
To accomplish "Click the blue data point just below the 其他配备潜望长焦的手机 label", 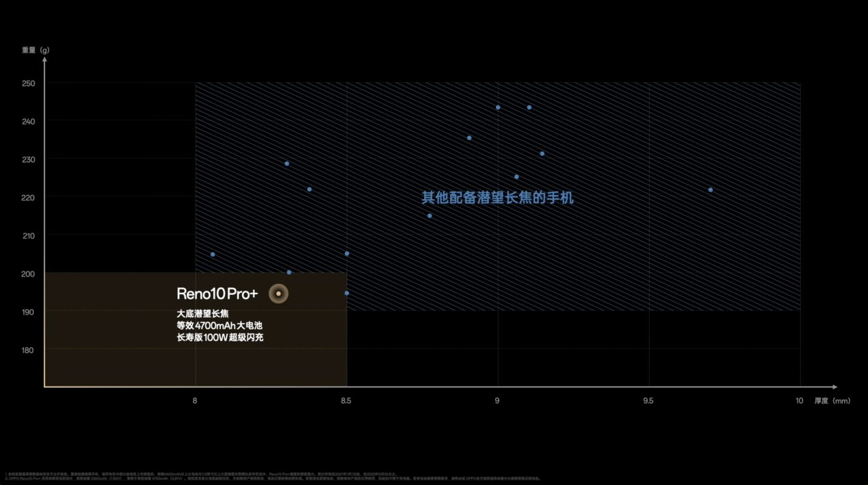I will [430, 215].
